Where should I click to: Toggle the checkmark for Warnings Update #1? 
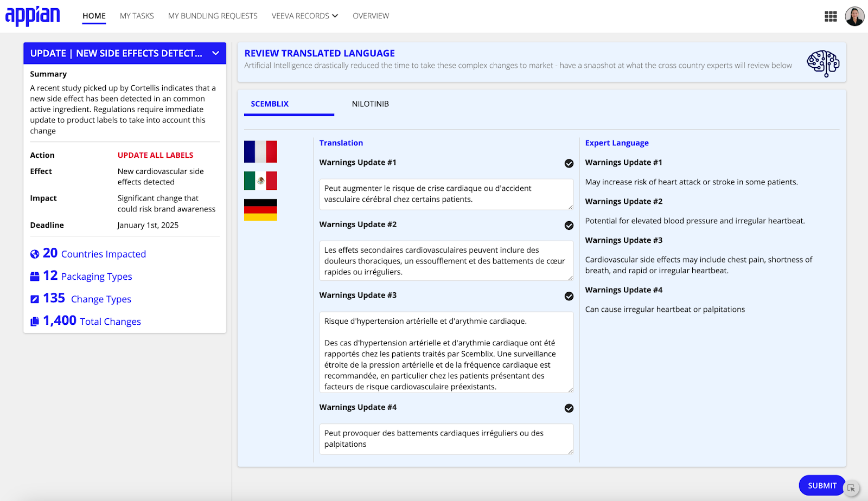(569, 163)
